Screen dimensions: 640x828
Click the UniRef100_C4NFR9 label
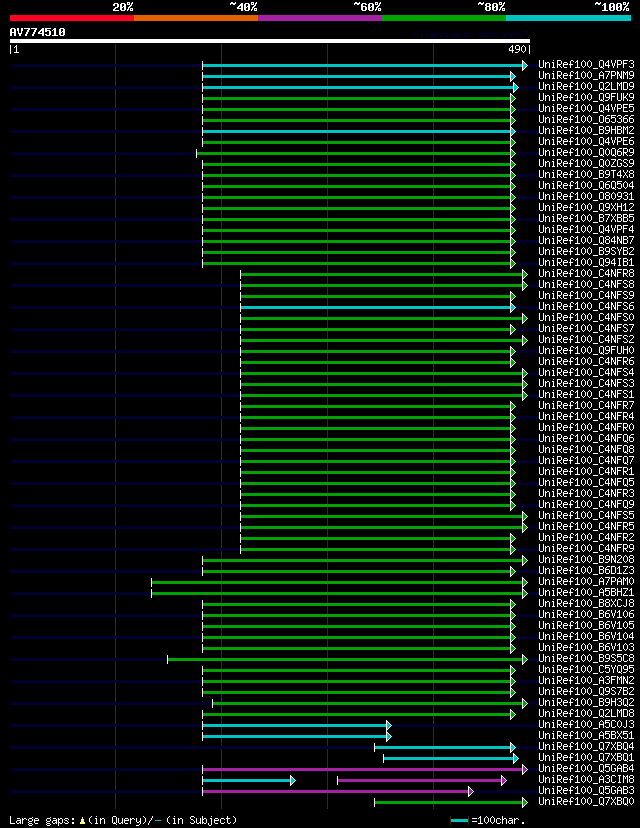coord(586,548)
